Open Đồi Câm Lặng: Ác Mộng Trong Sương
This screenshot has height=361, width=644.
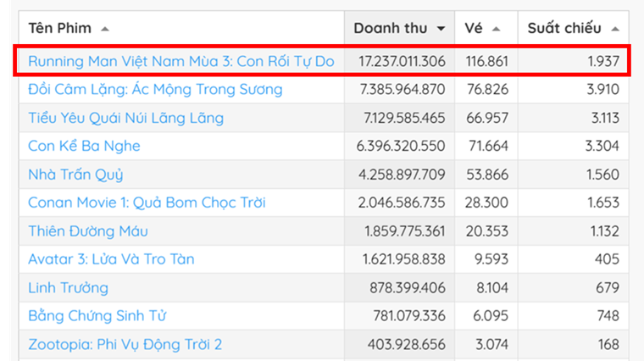(155, 90)
